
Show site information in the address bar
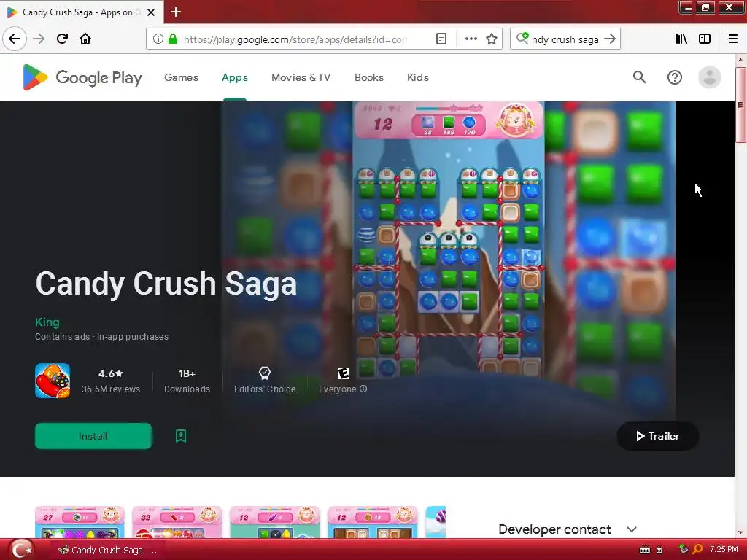coord(158,39)
